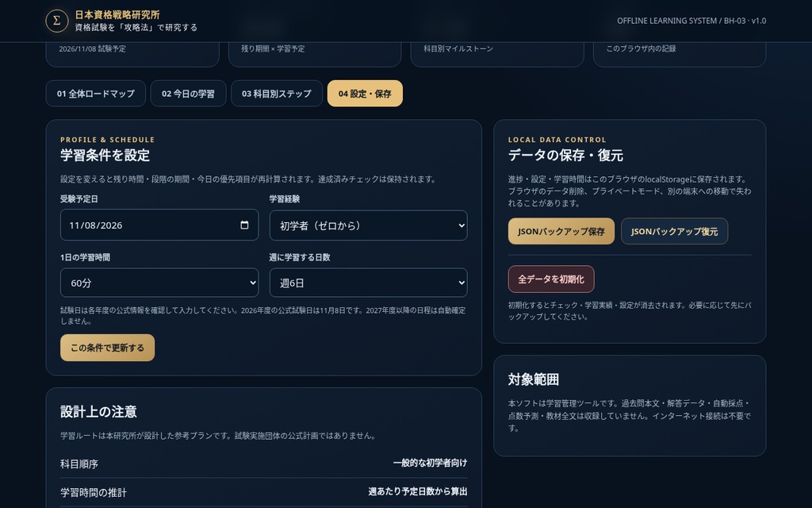
Task: Click the 設計上の注意 heading
Action: (98, 412)
